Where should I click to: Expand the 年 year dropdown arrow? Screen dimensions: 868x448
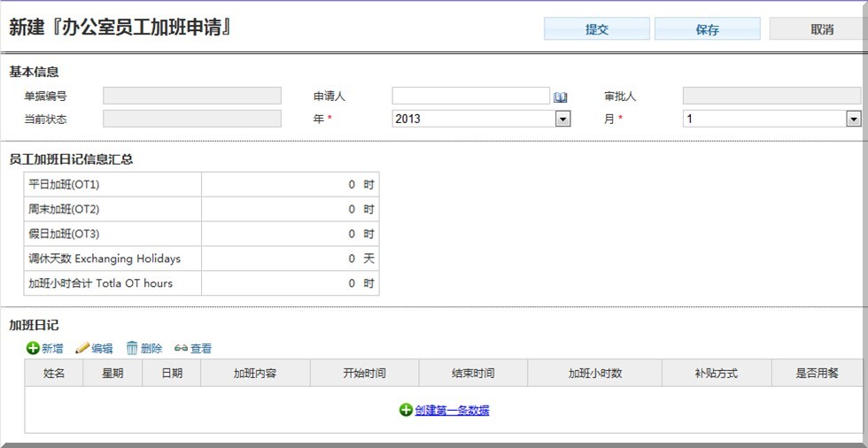[x=562, y=119]
